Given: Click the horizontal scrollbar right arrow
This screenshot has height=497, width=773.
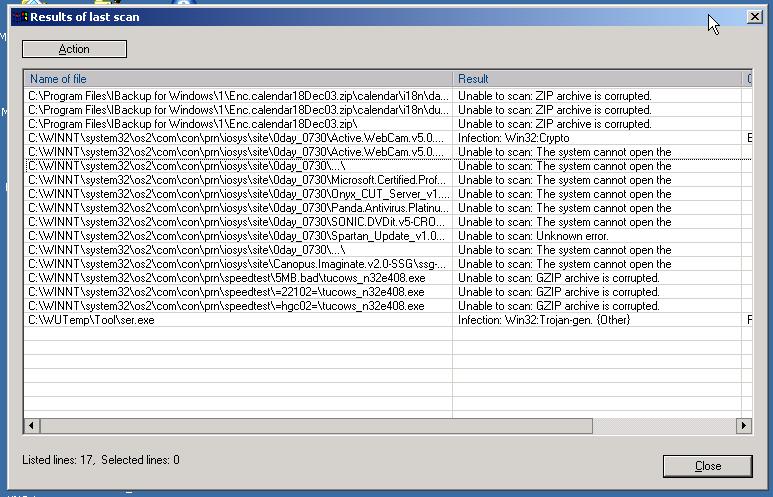Looking at the screenshot, I should pyautogui.click(x=743, y=426).
